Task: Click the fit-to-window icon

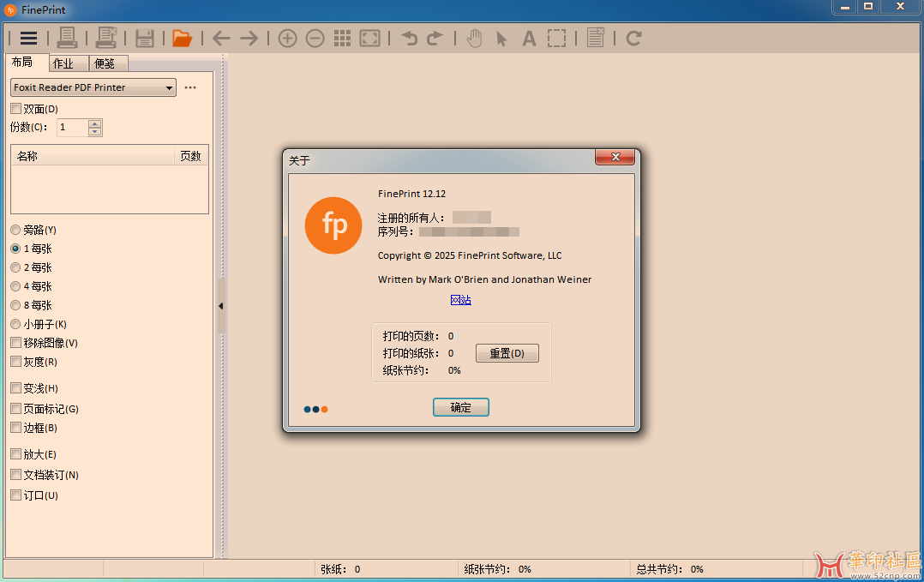Action: [x=370, y=39]
